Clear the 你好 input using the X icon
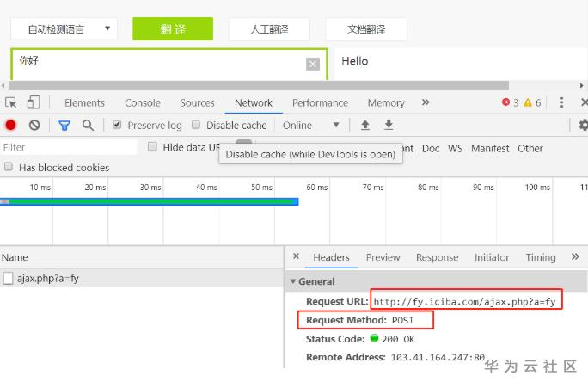Image resolution: width=588 pixels, height=388 pixels. [x=313, y=65]
